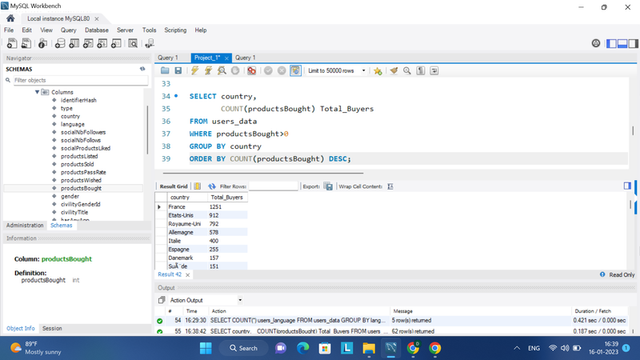Select socialNbFollowers column in tree
The width and height of the screenshot is (640, 360).
click(83, 132)
